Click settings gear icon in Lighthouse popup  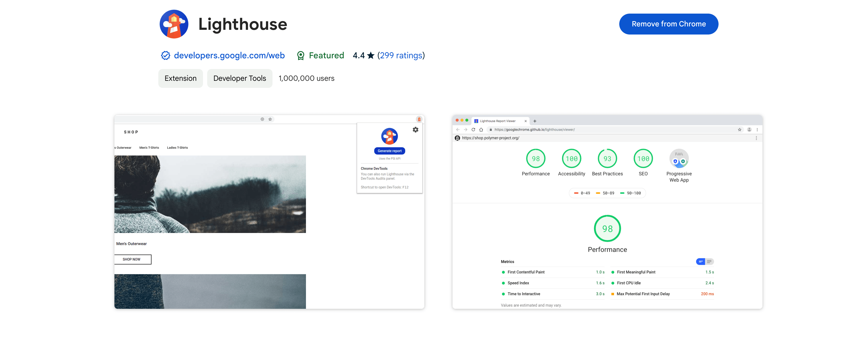(x=415, y=129)
